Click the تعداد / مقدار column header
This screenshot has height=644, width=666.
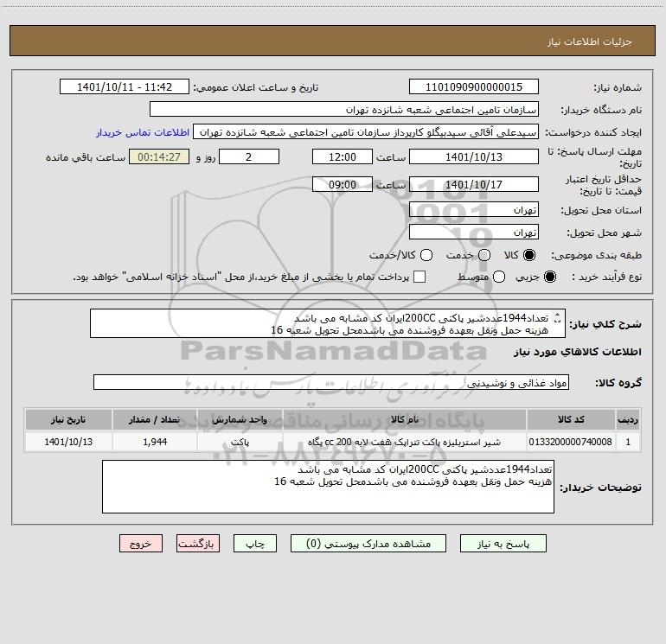(155, 419)
